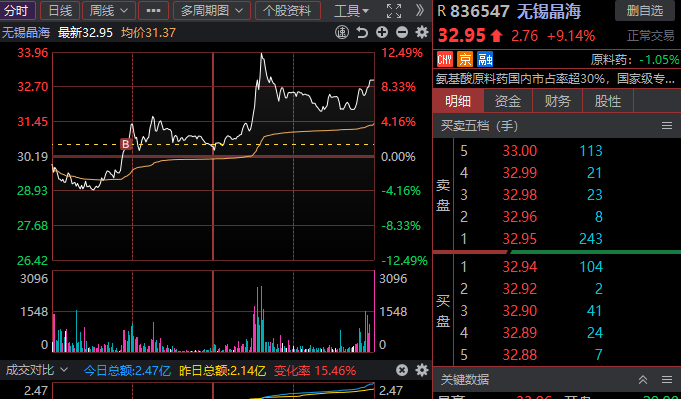Viewport: 681px width, 399px height.
Task: Zoom out chart with minus icon
Action: click(x=402, y=32)
